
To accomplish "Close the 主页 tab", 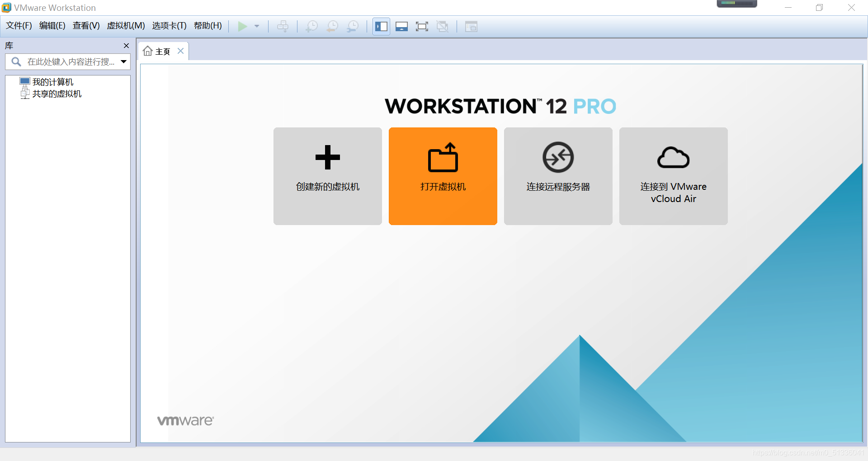I will pyautogui.click(x=180, y=51).
